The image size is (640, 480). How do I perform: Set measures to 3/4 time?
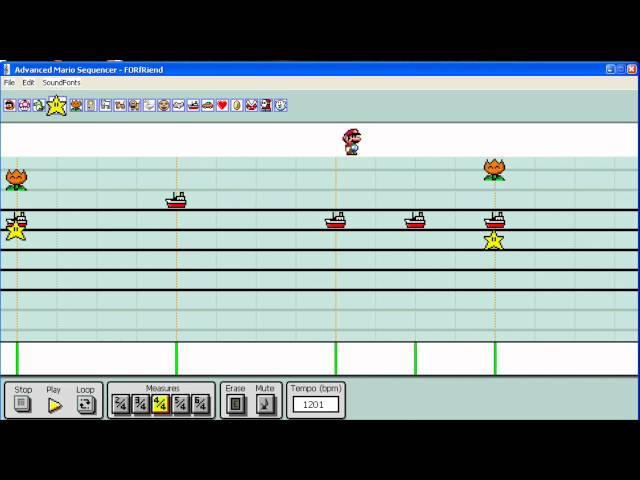tap(141, 404)
